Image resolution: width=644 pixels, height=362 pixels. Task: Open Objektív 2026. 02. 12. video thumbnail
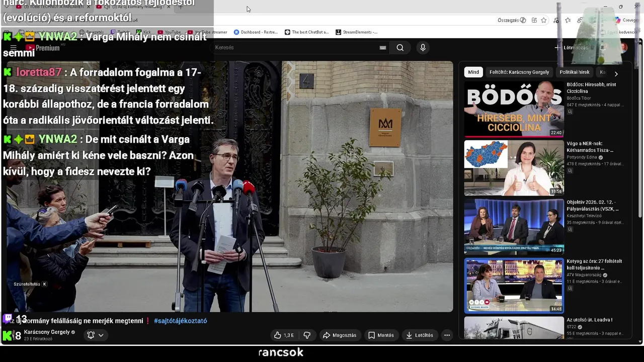514,226
